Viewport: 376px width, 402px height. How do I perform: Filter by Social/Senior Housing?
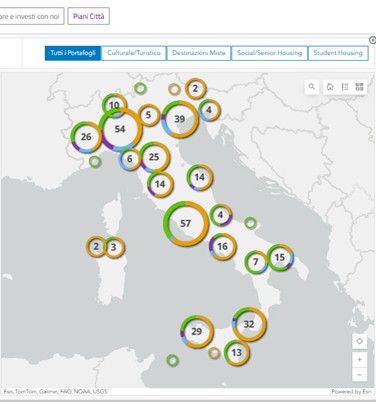tap(269, 53)
